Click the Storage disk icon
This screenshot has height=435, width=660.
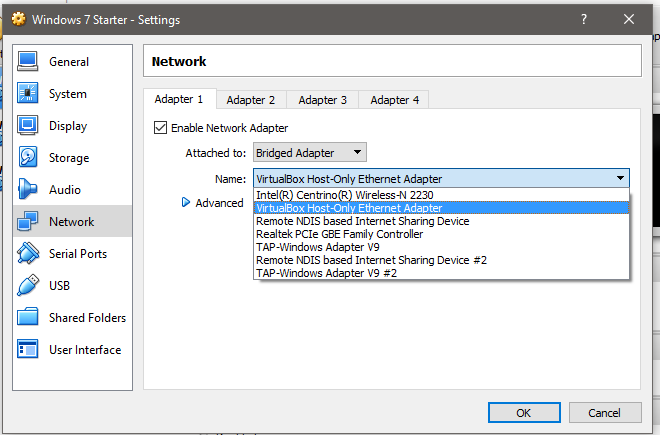[28, 157]
